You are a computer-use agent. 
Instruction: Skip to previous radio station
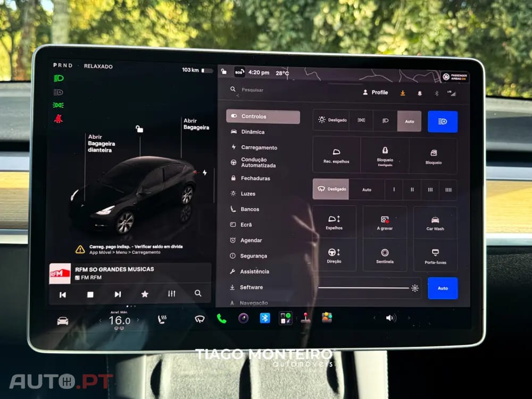pyautogui.click(x=63, y=295)
